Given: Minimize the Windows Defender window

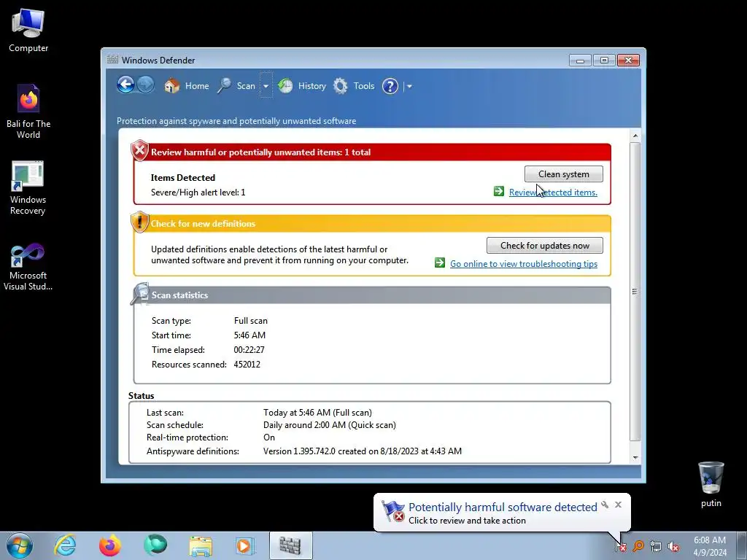Looking at the screenshot, I should [580, 61].
